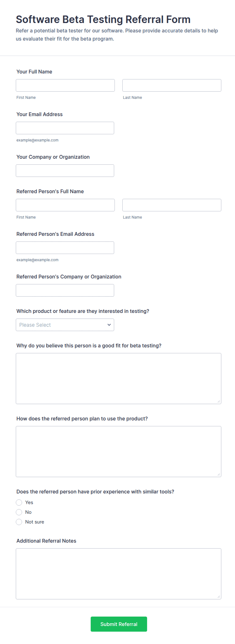The width and height of the screenshot is (235, 644).
Task: Click your Last Name input
Action: pos(172,85)
